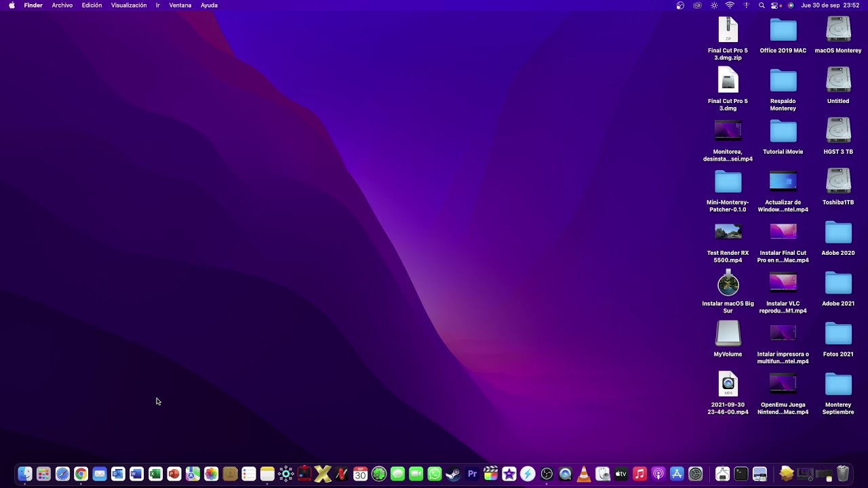
Task: Open the Trash in the dock
Action: tap(843, 474)
